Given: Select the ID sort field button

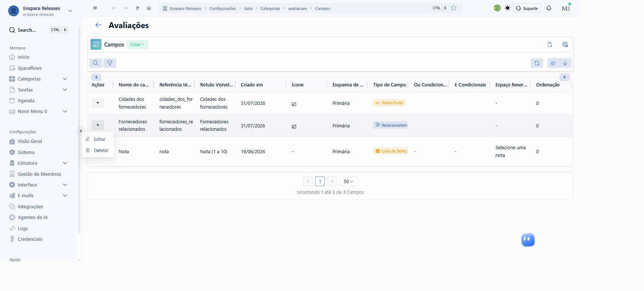Looking at the screenshot, I should point(553,63).
